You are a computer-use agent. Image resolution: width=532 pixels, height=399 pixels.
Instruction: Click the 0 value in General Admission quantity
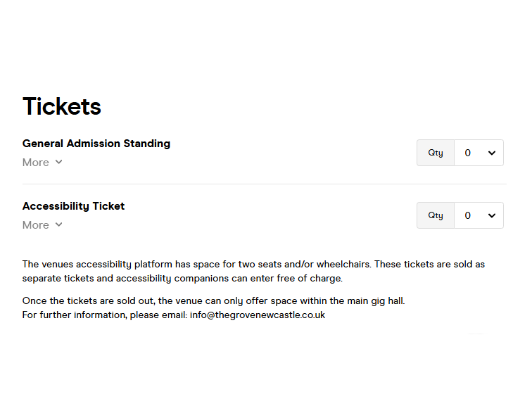[x=467, y=153]
